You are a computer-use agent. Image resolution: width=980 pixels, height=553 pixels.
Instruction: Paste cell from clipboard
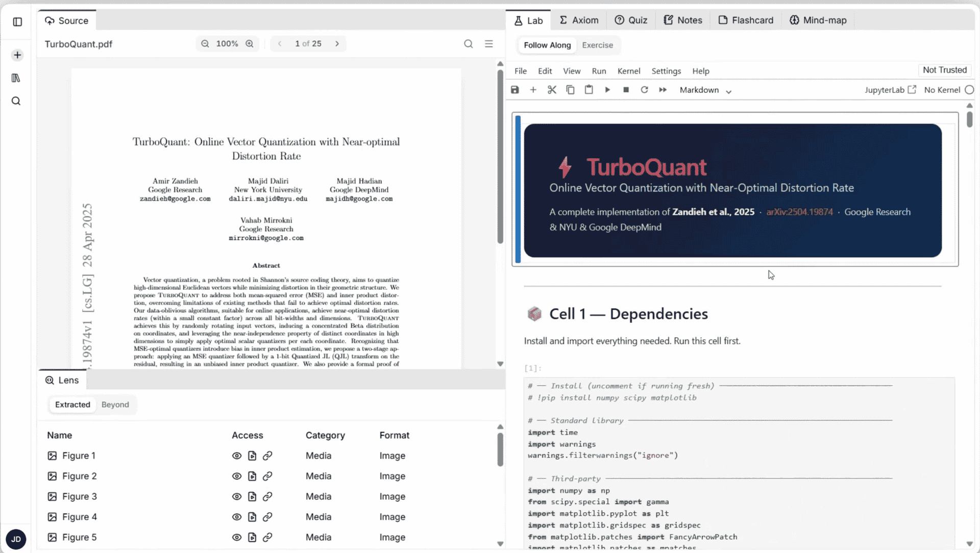click(589, 90)
